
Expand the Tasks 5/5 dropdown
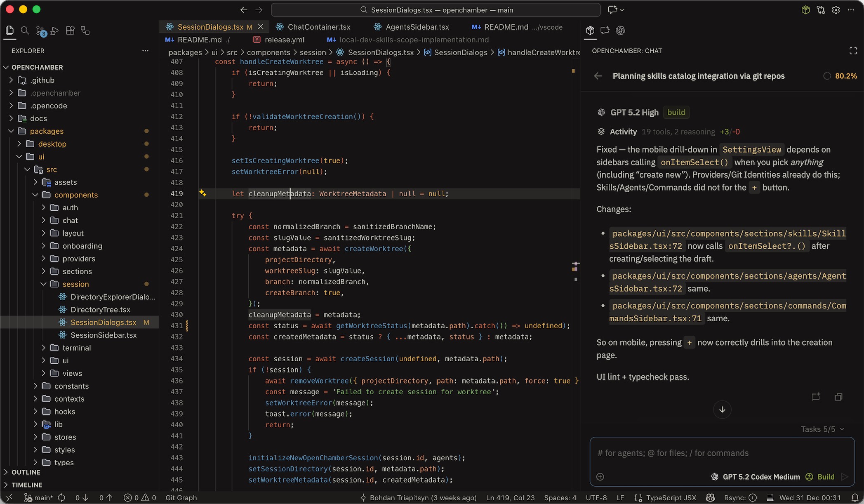coord(822,429)
